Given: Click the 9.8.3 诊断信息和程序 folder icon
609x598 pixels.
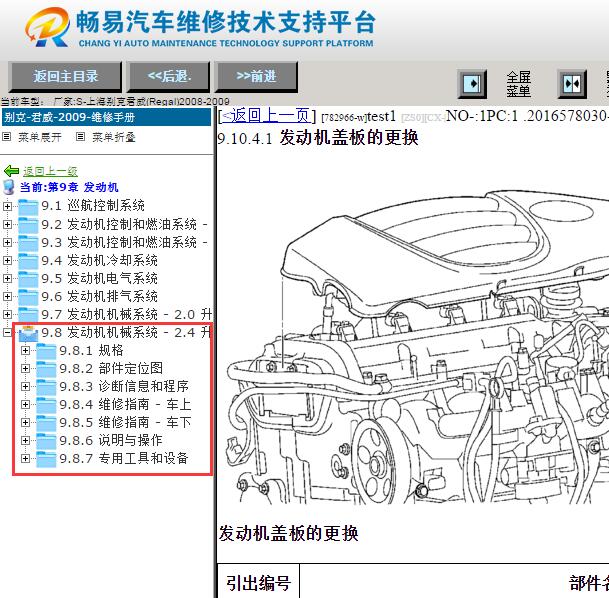Looking at the screenshot, I should coord(46,387).
